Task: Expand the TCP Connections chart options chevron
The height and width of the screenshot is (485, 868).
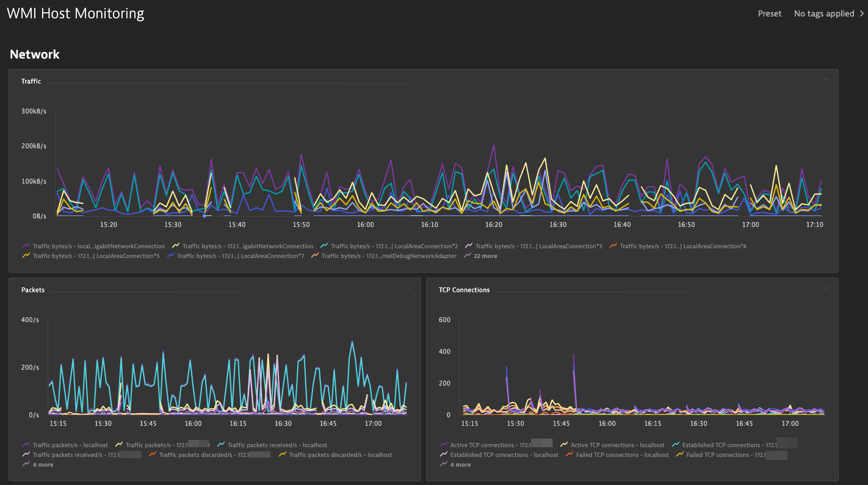Action: click(x=826, y=289)
